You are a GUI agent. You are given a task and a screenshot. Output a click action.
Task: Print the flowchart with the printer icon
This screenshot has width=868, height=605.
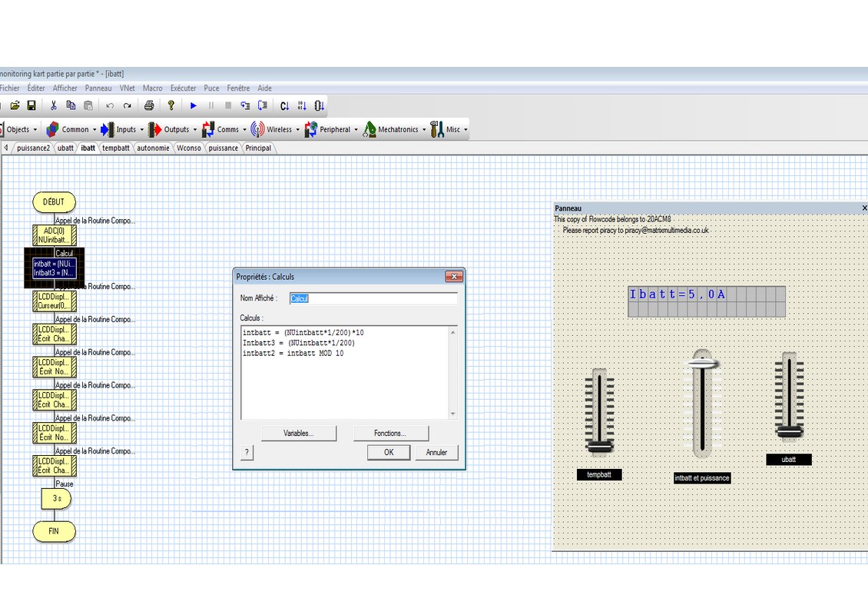149,106
